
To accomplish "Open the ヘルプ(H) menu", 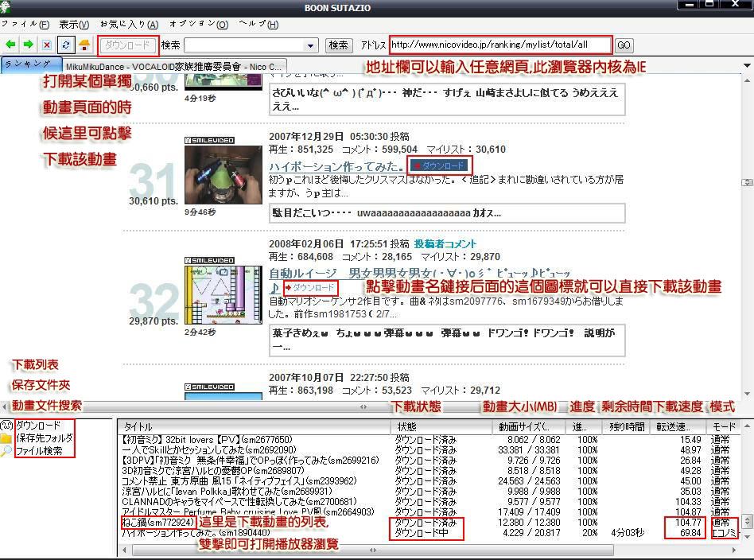I will 258,24.
